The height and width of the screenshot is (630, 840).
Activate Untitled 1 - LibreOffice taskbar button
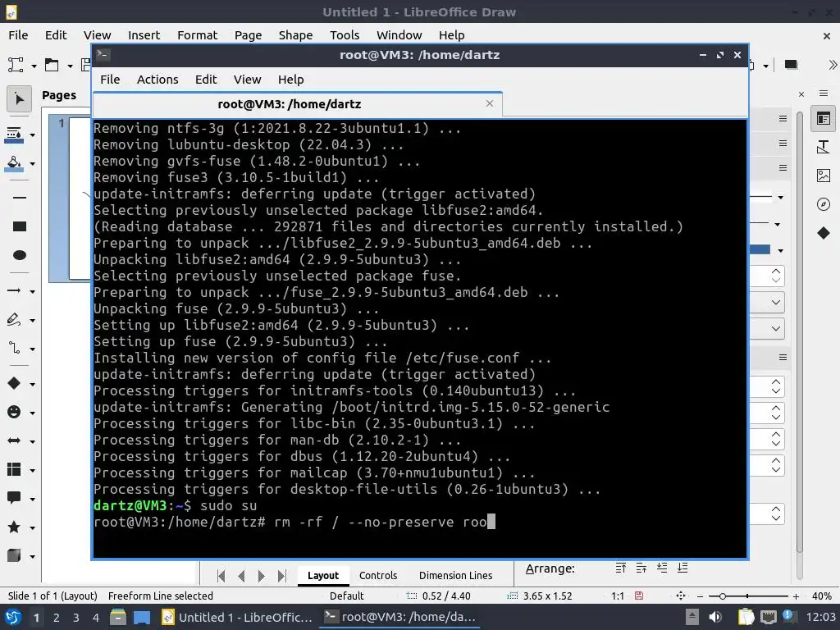point(237,617)
